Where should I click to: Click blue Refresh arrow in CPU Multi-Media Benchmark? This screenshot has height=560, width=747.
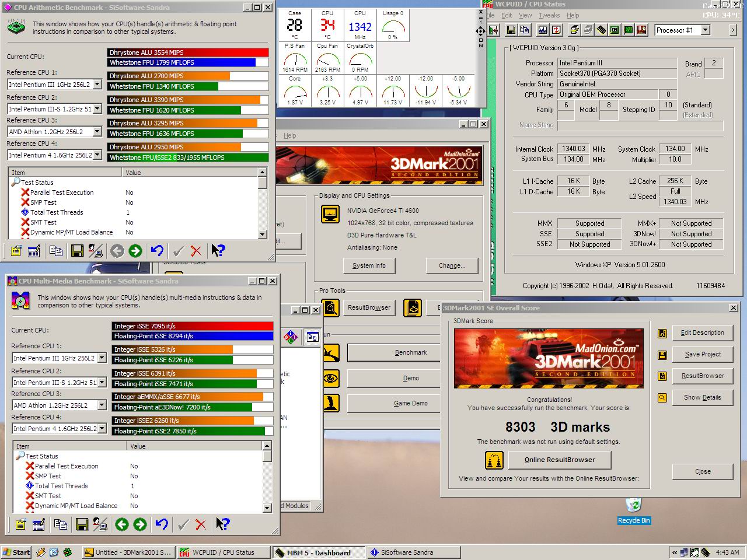162,524
